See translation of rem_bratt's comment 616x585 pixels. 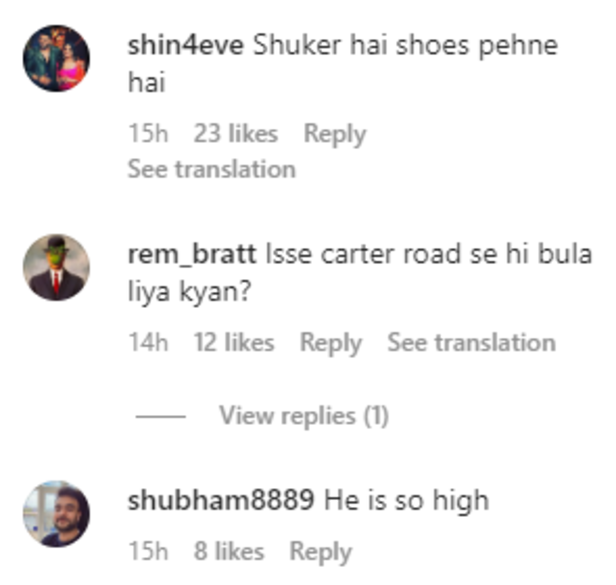[471, 342]
